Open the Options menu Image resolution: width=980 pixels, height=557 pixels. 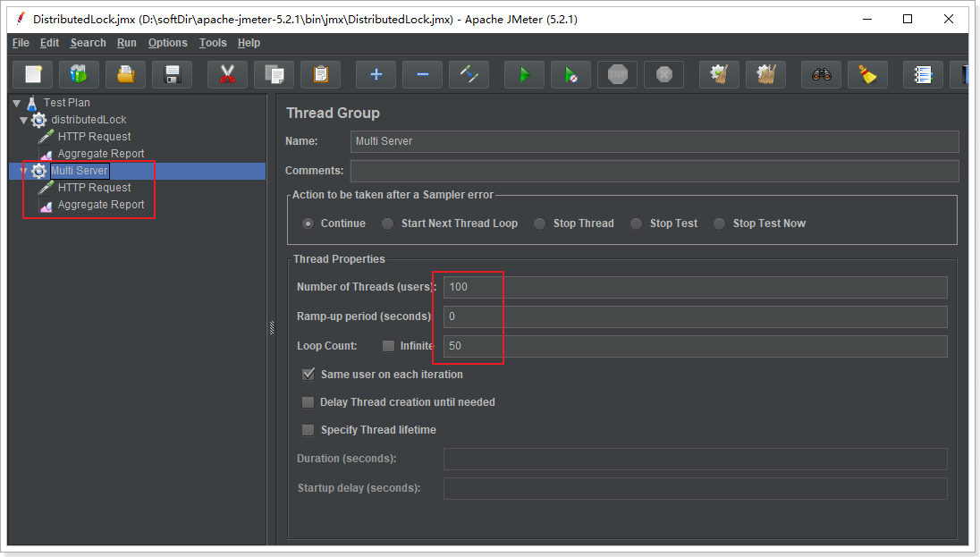click(x=167, y=43)
